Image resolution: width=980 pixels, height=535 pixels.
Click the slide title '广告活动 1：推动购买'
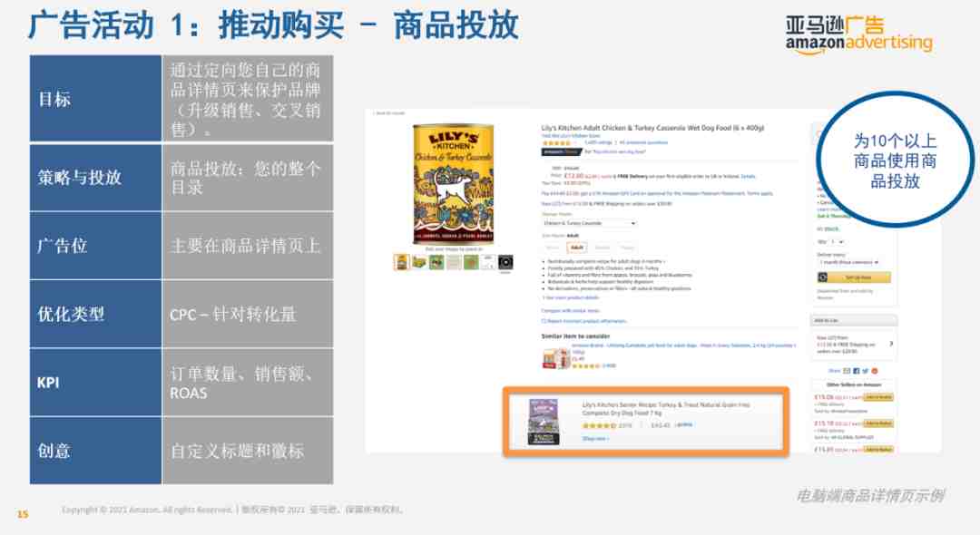[x=186, y=25]
